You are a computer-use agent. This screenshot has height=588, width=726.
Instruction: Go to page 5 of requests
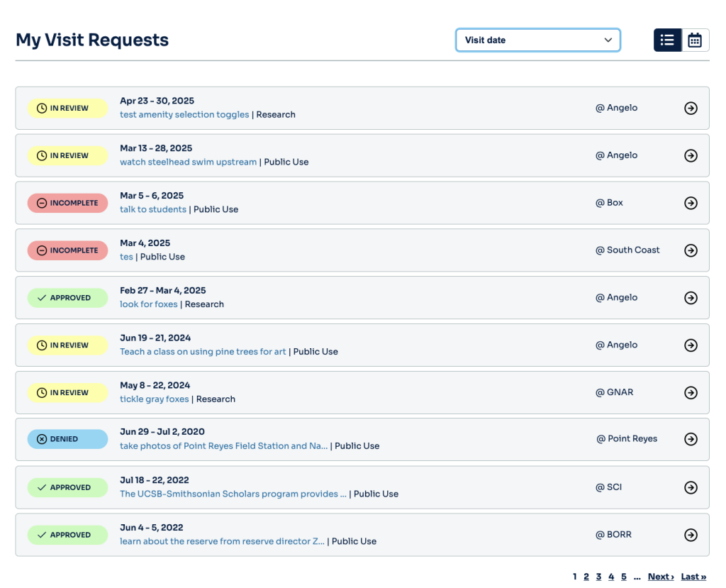coord(624,577)
